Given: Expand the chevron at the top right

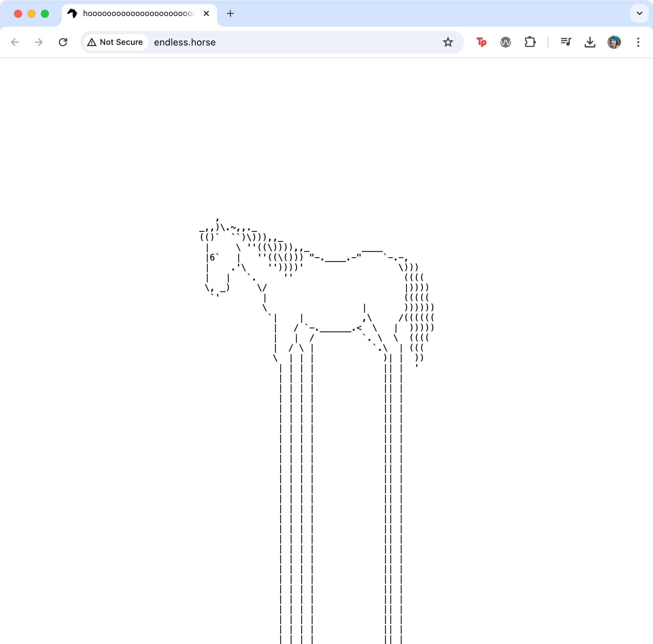Looking at the screenshot, I should coord(639,13).
